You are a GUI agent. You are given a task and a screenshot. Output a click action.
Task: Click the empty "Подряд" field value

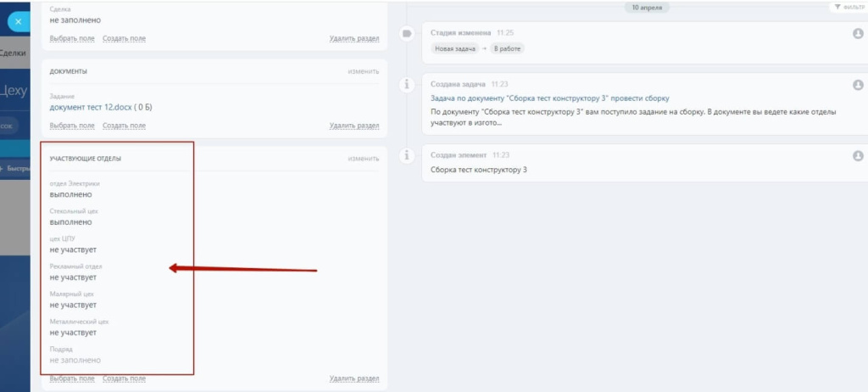click(x=75, y=360)
